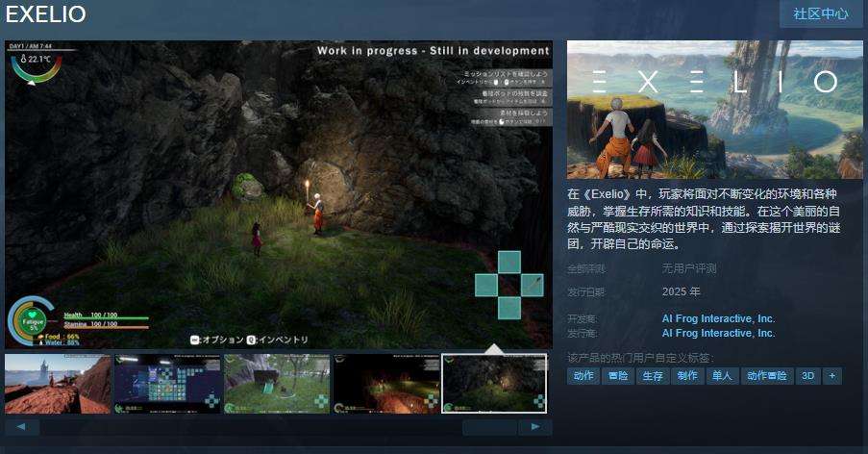Select the highlighted cave torch screenshot thumbnail
Screen dimensions: 868x454
pos(494,384)
